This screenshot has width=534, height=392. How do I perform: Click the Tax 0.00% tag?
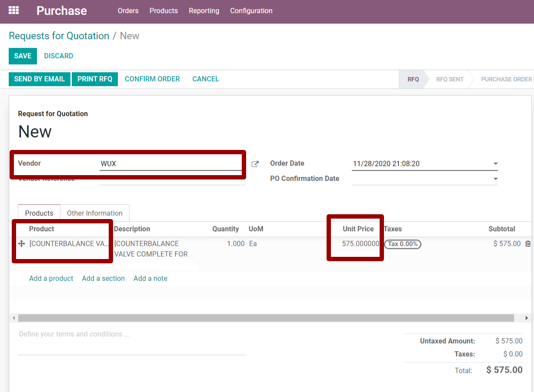pos(403,244)
